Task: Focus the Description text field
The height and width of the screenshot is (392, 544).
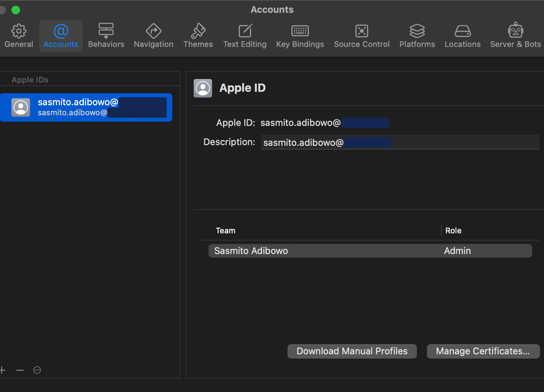Action: (400, 142)
